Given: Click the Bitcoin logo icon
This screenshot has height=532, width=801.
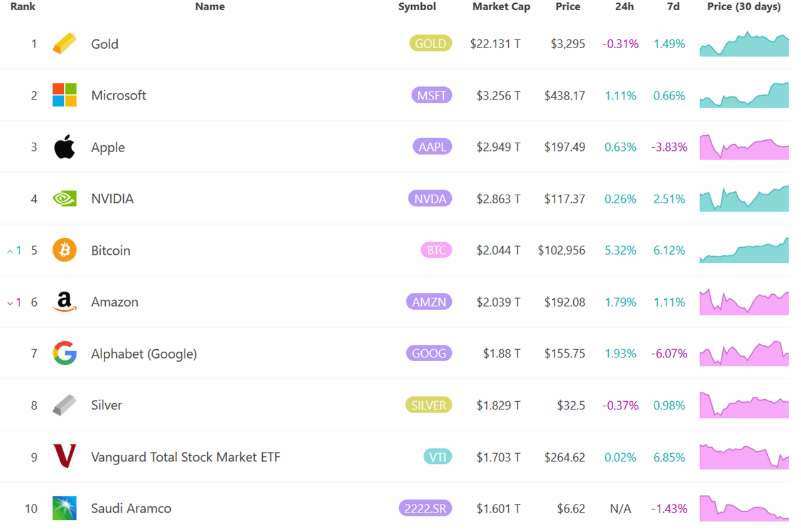Looking at the screenshot, I should pos(64,250).
